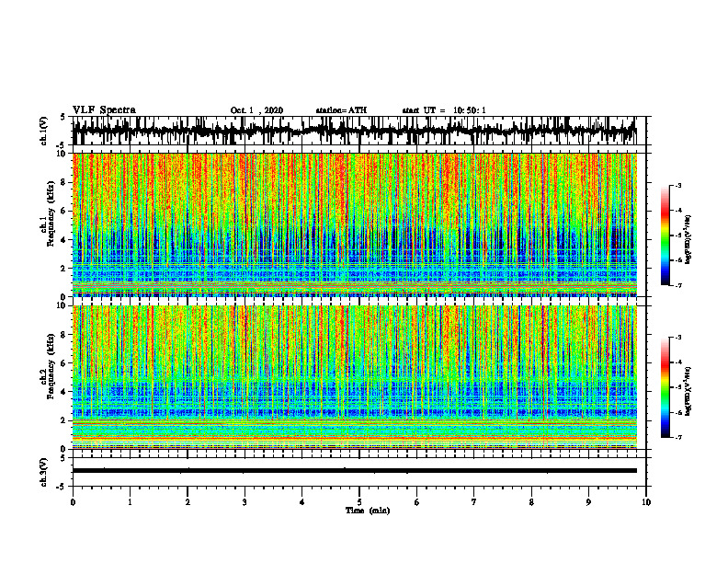Click the ch.3 flat black voltage trace
728x563 pixels.
pyautogui.click(x=355, y=471)
